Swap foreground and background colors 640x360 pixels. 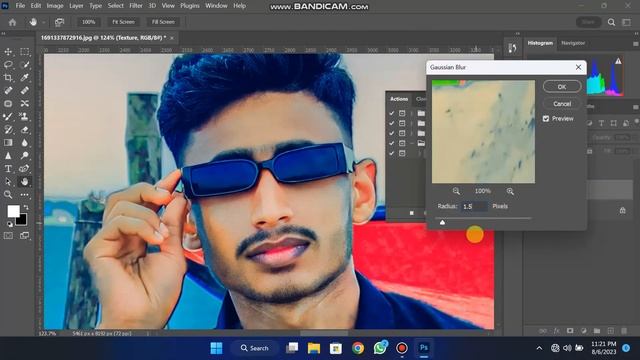coord(25,208)
